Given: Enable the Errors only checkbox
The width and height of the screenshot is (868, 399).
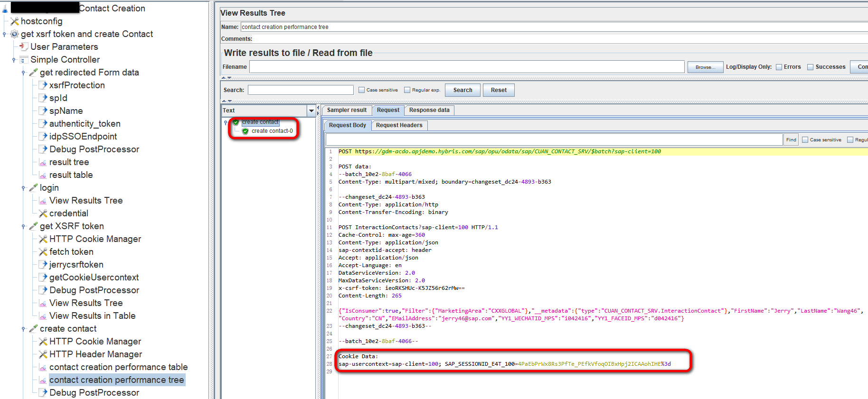Looking at the screenshot, I should (779, 67).
